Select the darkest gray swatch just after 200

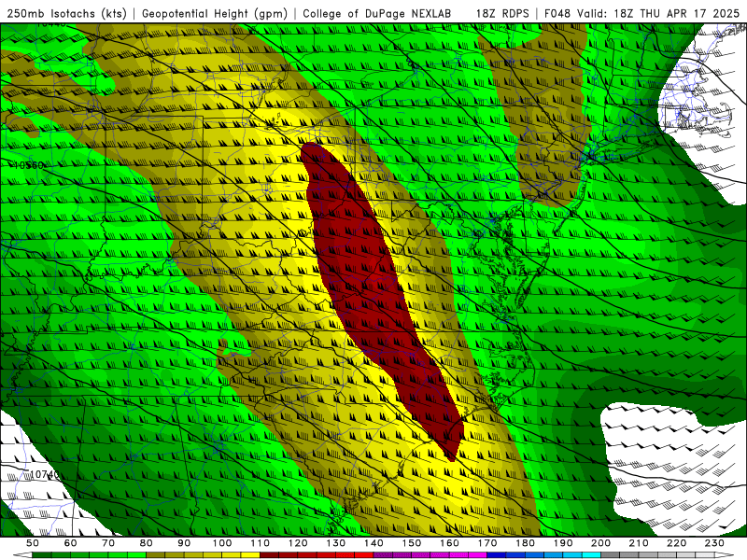click(x=611, y=555)
